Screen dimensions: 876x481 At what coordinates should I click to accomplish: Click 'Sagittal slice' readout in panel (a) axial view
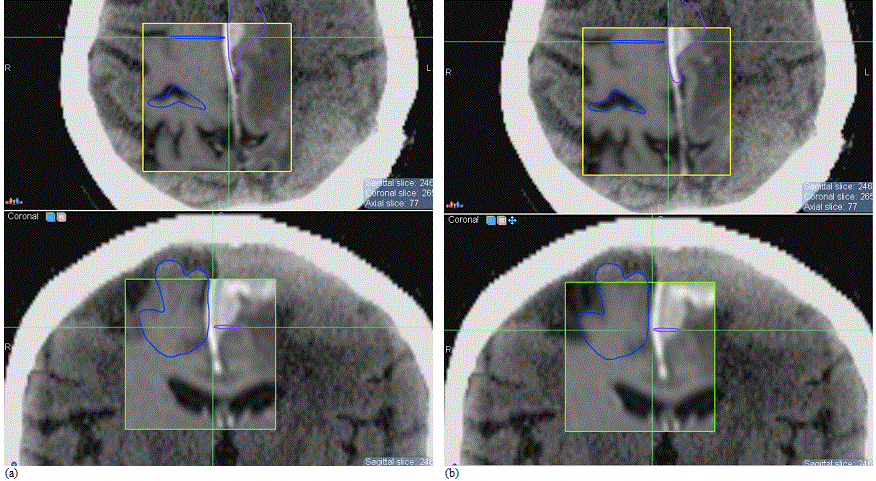pyautogui.click(x=399, y=183)
